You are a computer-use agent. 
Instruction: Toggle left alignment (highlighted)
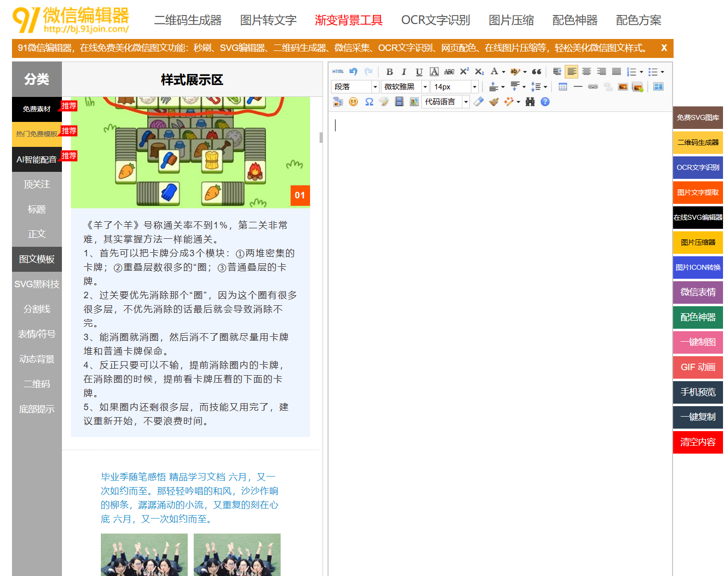click(572, 71)
